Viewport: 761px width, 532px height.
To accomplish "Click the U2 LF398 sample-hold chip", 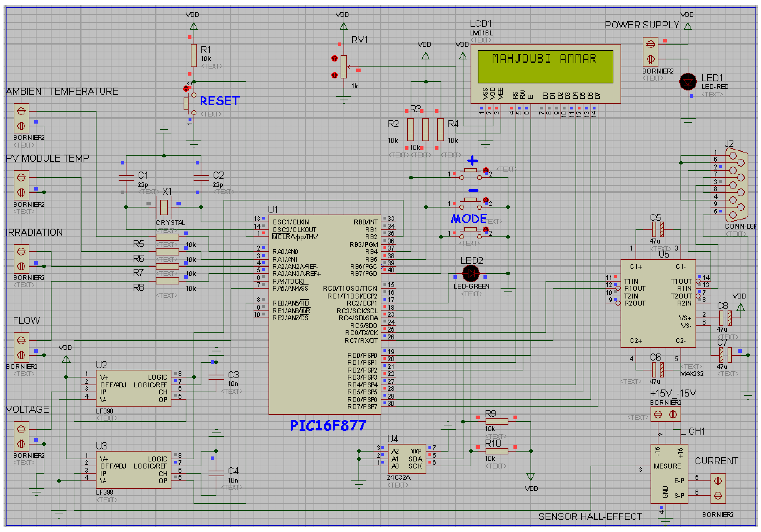I will [x=134, y=388].
